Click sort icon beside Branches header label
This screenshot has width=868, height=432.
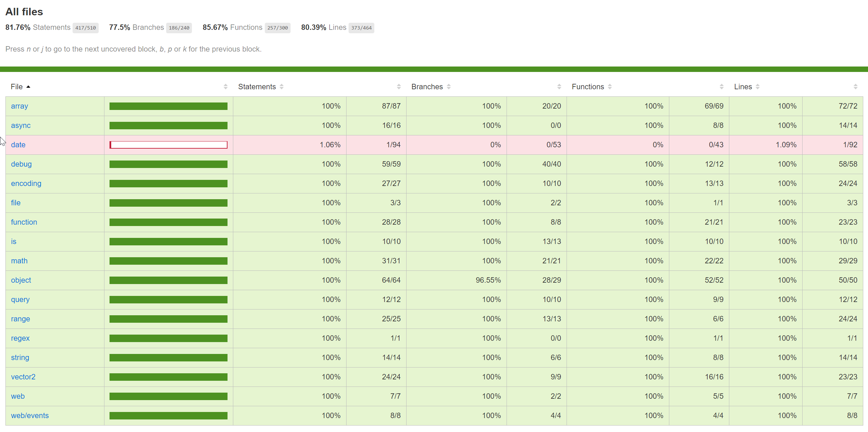pos(449,87)
